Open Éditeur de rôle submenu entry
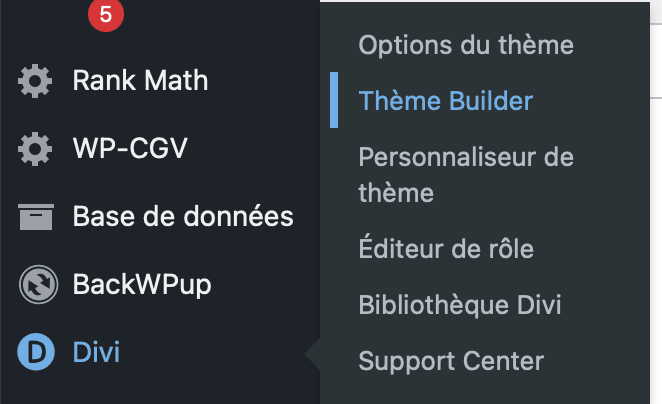 446,248
